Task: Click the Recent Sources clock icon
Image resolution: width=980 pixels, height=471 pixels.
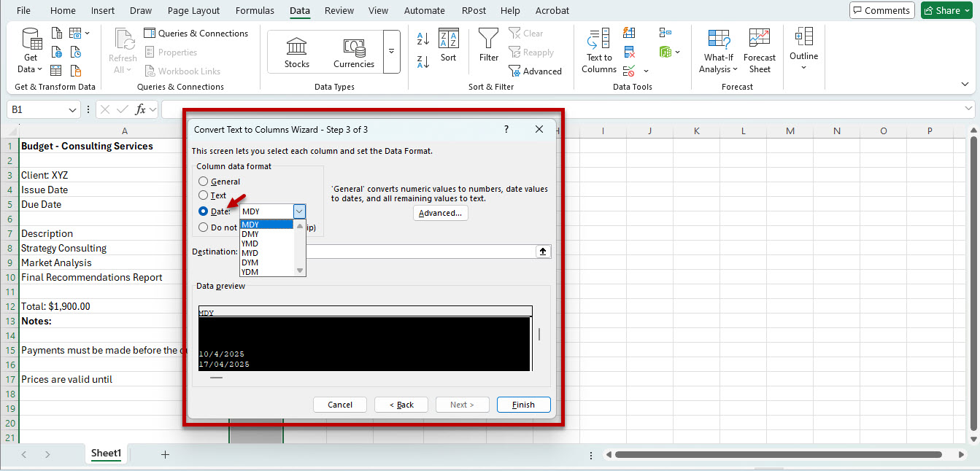Action: [x=76, y=52]
